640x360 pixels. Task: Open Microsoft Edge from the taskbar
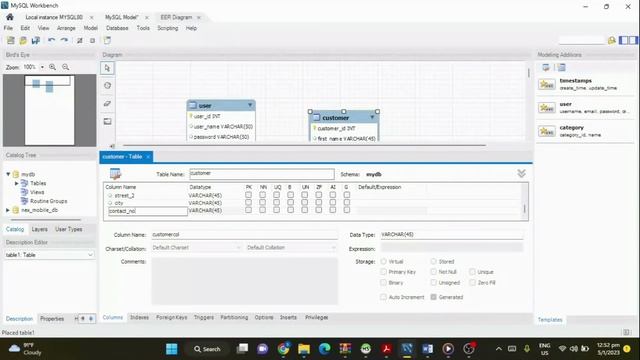click(x=324, y=349)
